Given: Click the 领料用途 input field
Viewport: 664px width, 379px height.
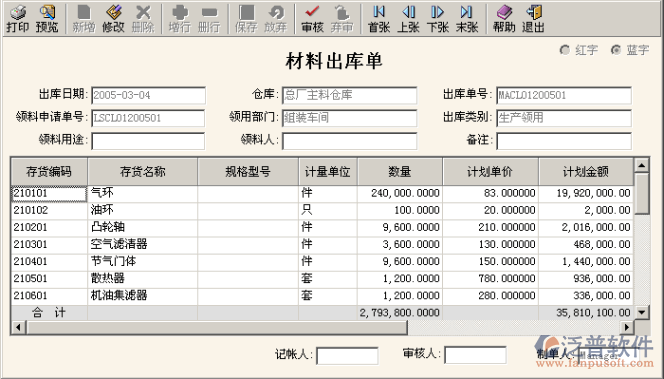Looking at the screenshot, I should [x=148, y=141].
